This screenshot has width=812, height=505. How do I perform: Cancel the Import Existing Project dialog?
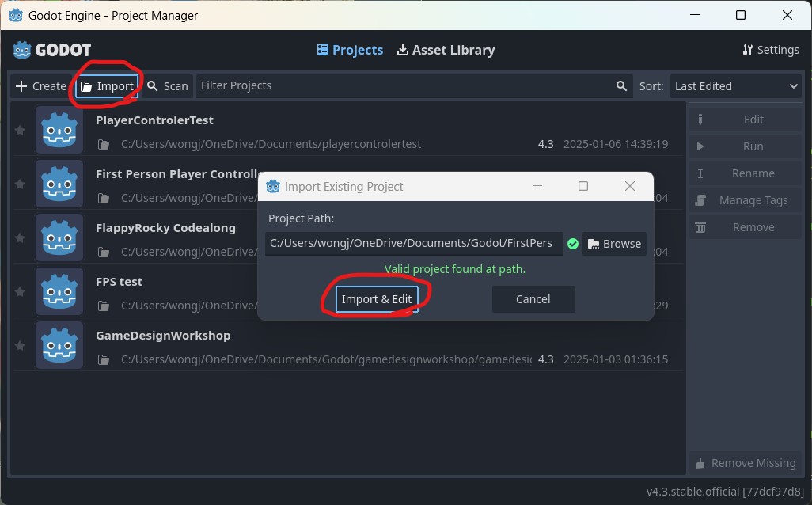coord(533,298)
